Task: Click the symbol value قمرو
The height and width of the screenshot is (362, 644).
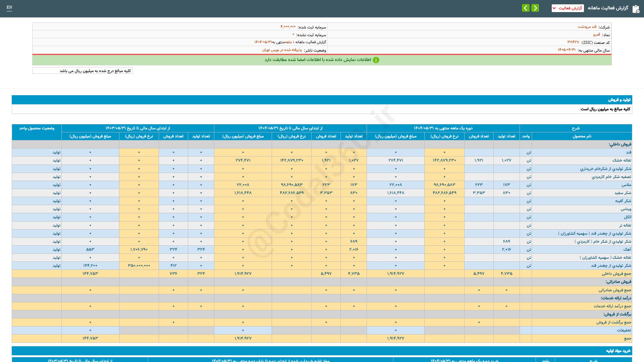Action: (597, 35)
